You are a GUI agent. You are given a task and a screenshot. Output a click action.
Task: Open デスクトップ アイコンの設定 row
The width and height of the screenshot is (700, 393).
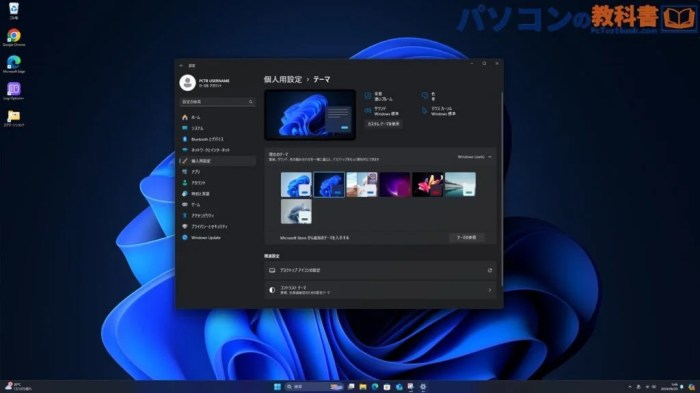tap(380, 270)
